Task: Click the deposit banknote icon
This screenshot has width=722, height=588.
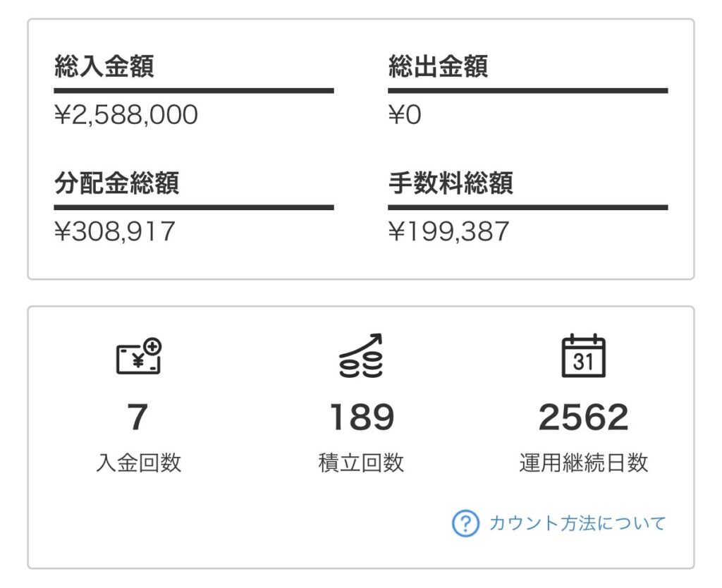Action: (x=139, y=357)
